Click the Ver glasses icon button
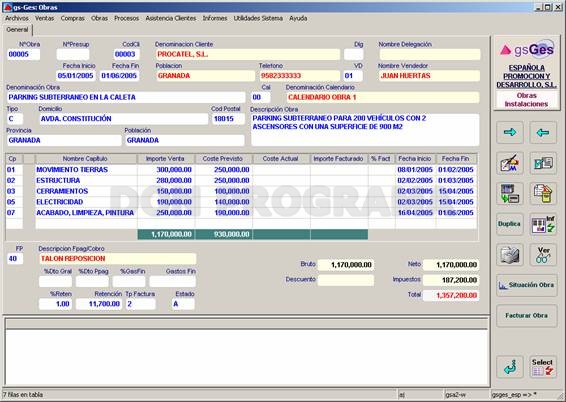This screenshot has height=402, width=566. click(543, 255)
